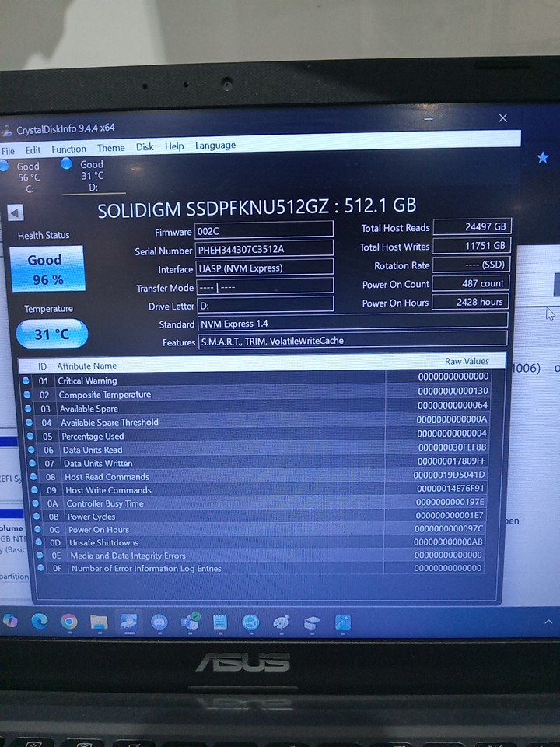Viewport: 560px width, 747px height.
Task: Click Total Host Reads value 24497 GB
Action: (472, 226)
